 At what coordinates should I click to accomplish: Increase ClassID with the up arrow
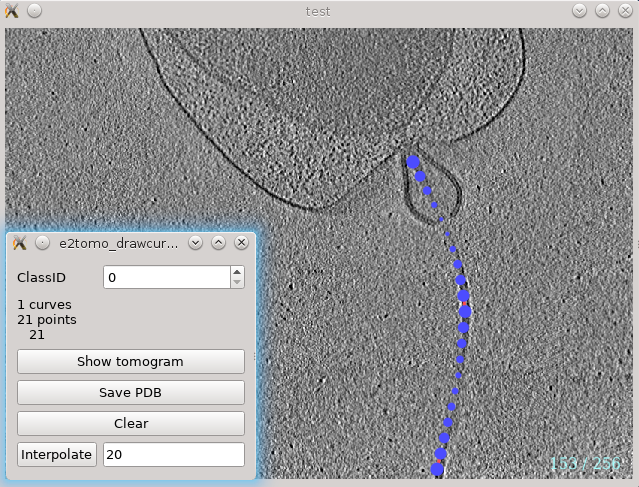click(x=237, y=271)
